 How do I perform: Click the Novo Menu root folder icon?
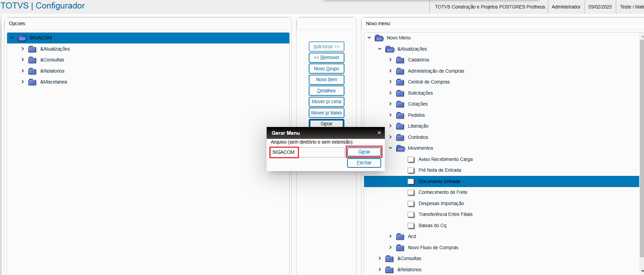(x=379, y=38)
